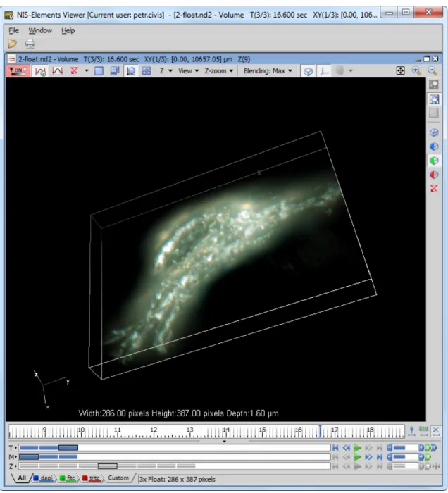
Task: Open the Z-zoom dropdown
Action: coord(219,70)
